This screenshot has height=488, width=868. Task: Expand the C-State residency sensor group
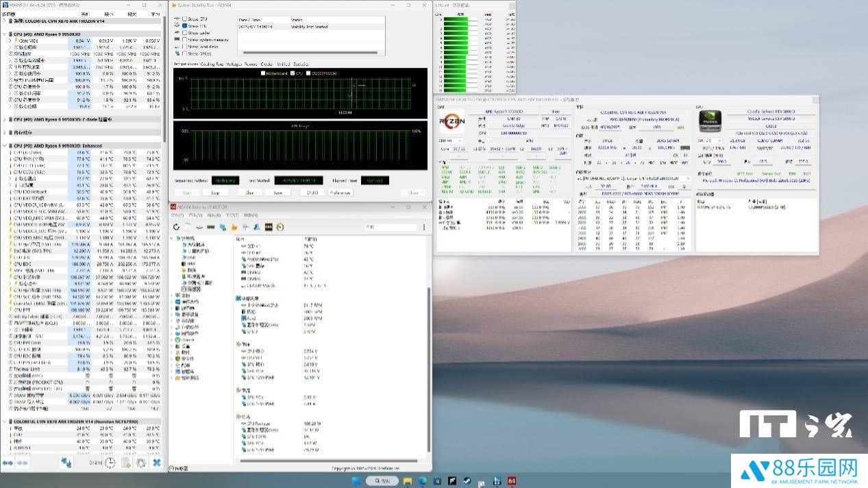coord(6,119)
